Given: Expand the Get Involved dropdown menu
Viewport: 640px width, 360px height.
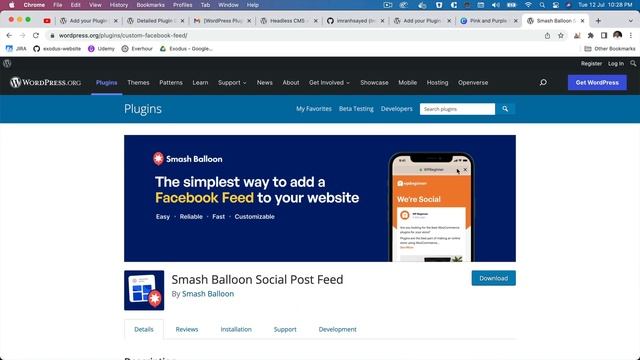Looking at the screenshot, I should coord(329,82).
